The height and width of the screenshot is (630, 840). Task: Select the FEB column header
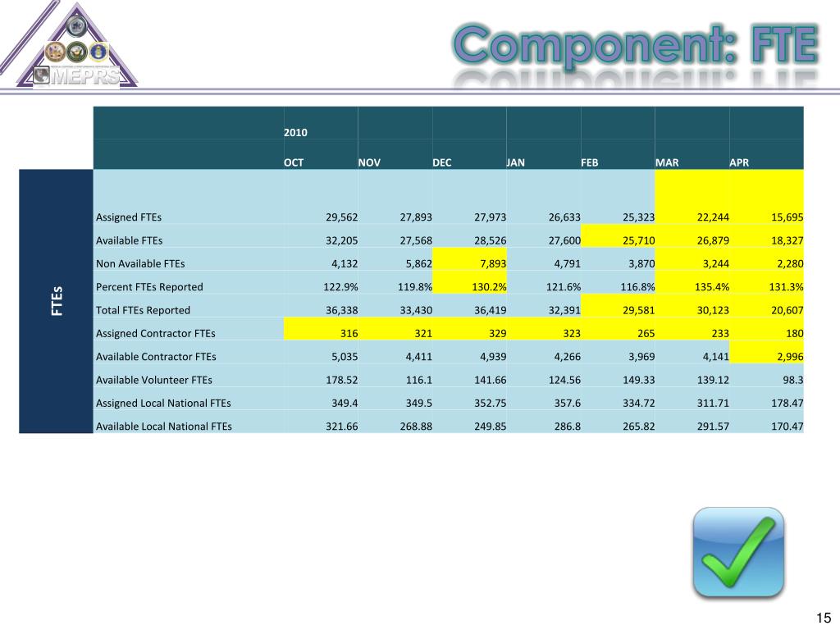[589, 162]
